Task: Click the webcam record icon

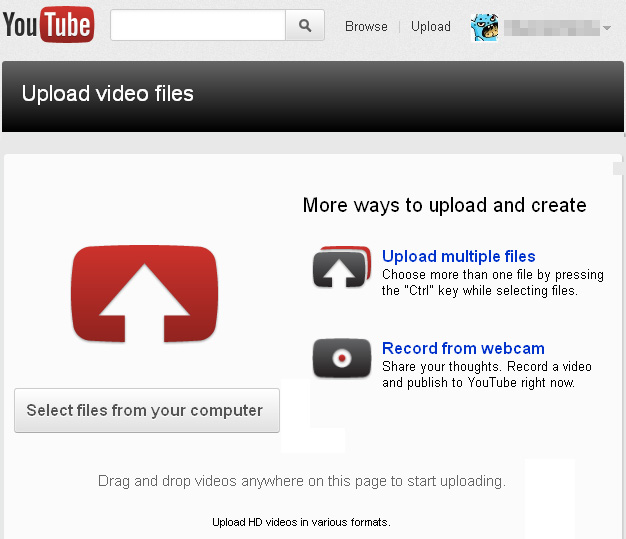Action: point(342,358)
